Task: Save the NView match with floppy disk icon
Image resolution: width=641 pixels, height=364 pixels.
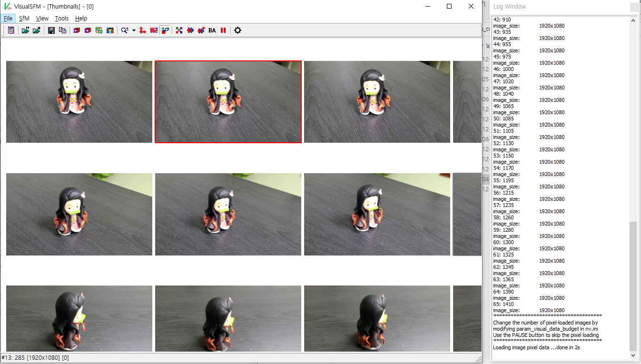Action: 51,30
